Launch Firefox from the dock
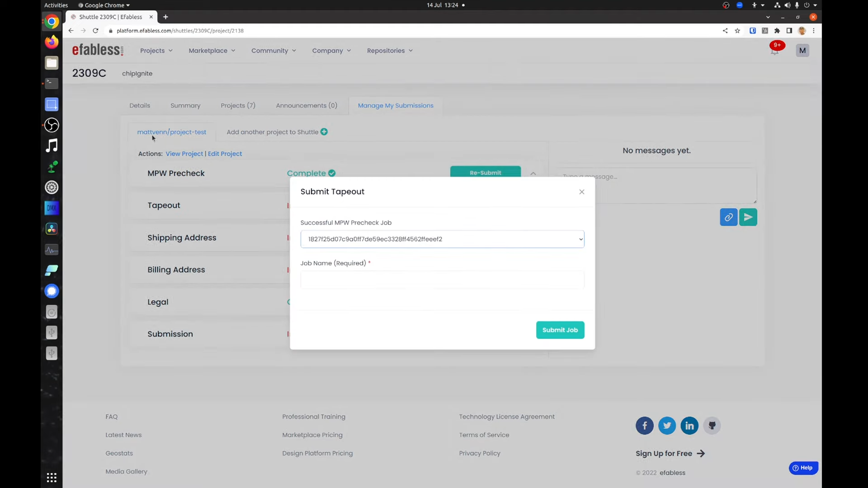Image resolution: width=868 pixels, height=488 pixels. (x=52, y=42)
